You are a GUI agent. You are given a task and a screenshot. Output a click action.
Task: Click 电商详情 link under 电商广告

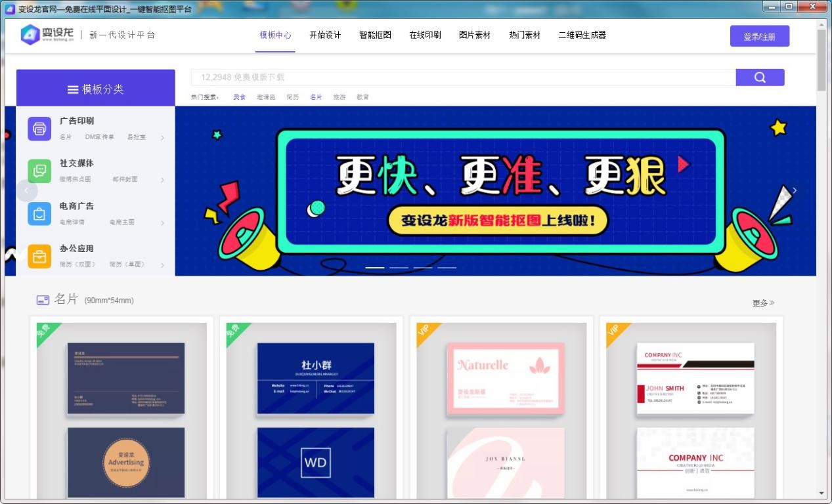72,222
